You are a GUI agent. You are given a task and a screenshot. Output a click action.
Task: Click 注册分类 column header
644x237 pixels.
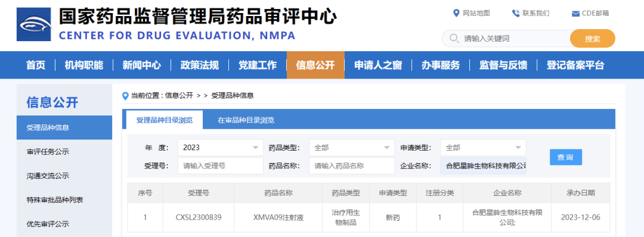(x=439, y=193)
